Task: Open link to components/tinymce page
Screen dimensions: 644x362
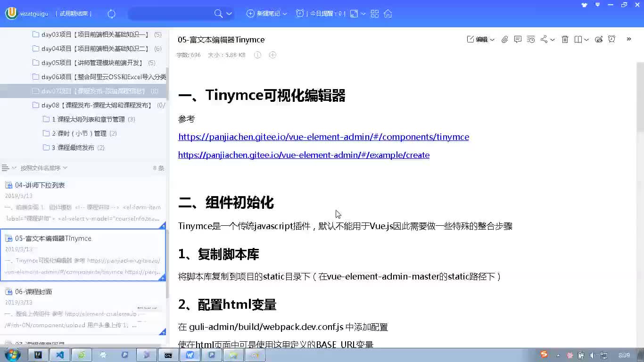Action: click(x=323, y=137)
